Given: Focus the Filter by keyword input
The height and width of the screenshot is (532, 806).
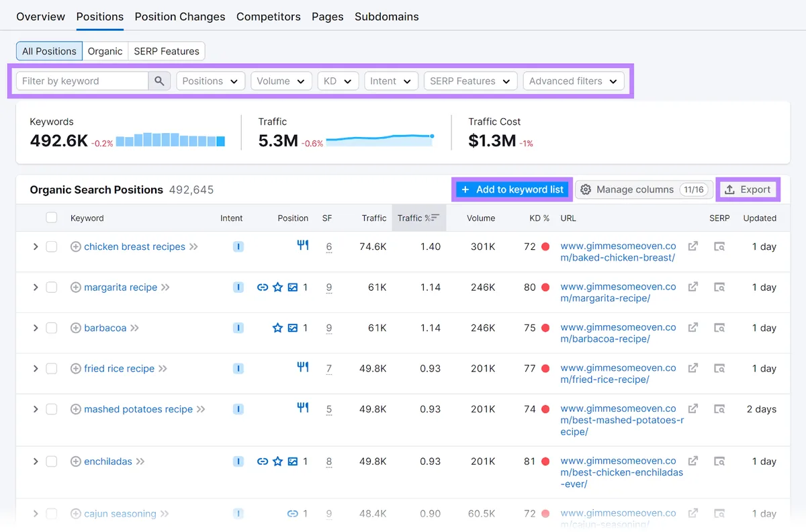Looking at the screenshot, I should click(x=82, y=81).
